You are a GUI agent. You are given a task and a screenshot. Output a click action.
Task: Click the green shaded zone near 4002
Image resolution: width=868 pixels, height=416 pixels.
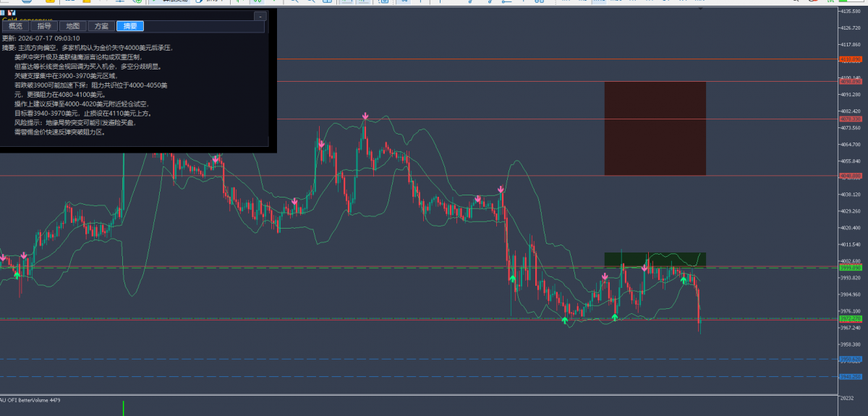pyautogui.click(x=655, y=259)
